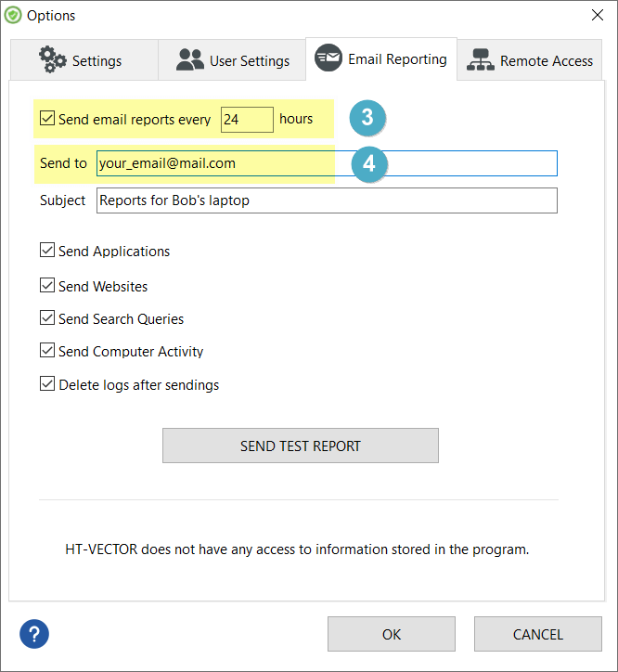Open the Remote Access tab
This screenshot has height=672, width=618.
(x=530, y=60)
